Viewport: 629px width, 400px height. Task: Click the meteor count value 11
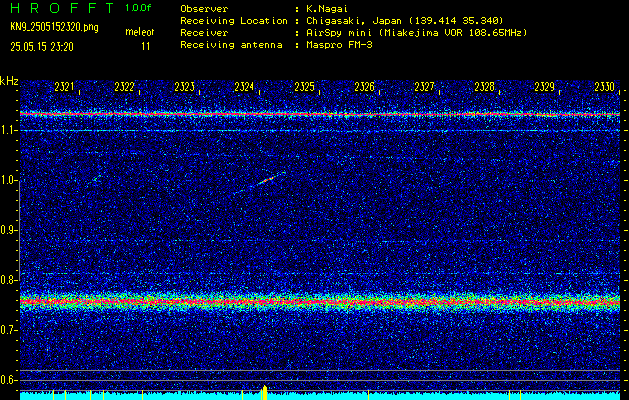(146, 47)
